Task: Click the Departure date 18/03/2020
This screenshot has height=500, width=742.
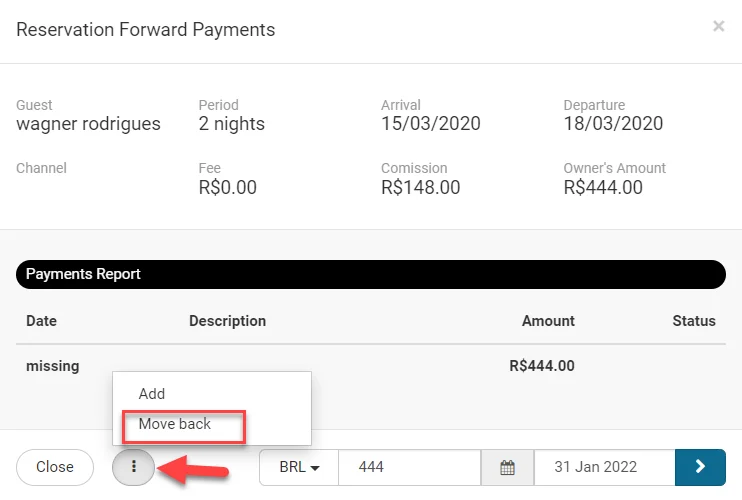Action: pyautogui.click(x=613, y=124)
